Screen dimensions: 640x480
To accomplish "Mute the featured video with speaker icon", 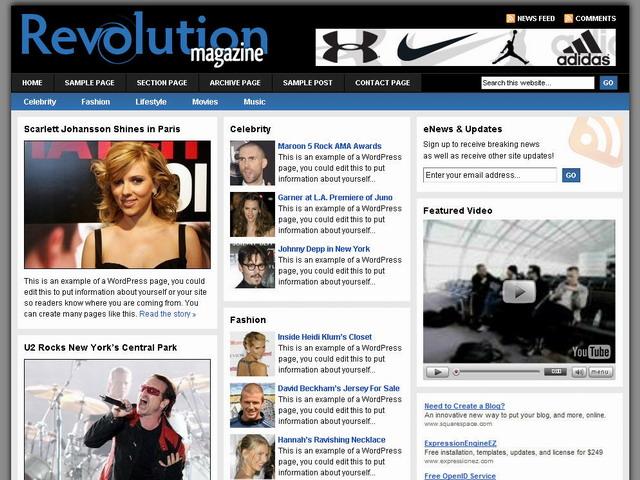I will coord(579,372).
